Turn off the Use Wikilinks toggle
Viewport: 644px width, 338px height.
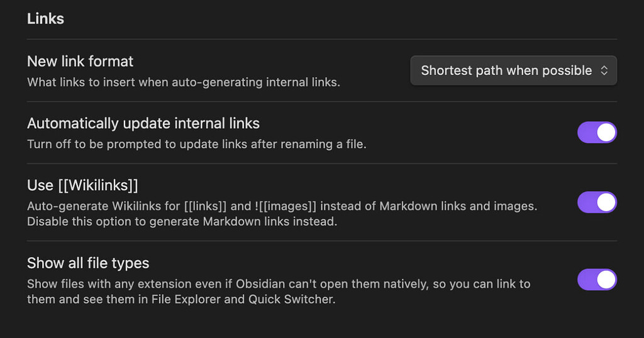596,202
